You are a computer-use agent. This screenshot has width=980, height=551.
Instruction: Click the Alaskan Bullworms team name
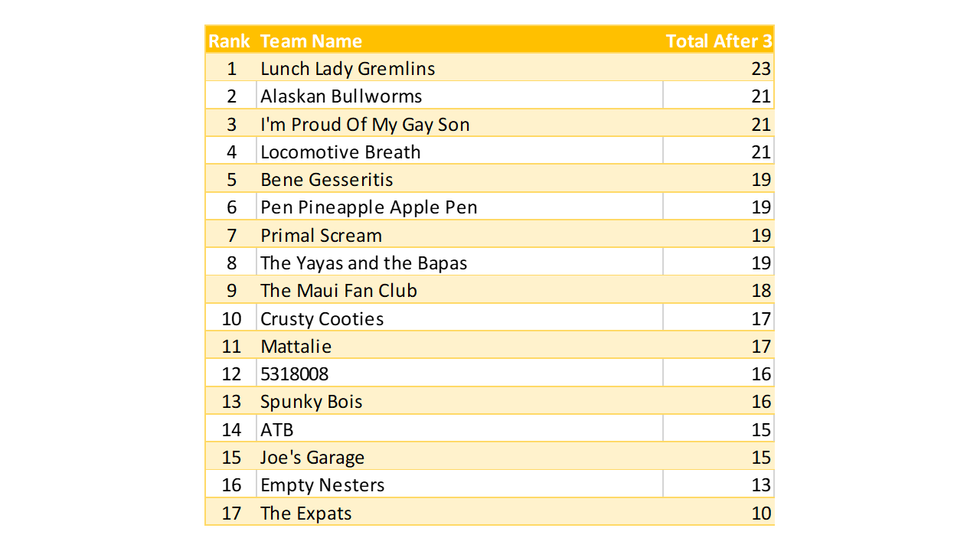coord(341,96)
